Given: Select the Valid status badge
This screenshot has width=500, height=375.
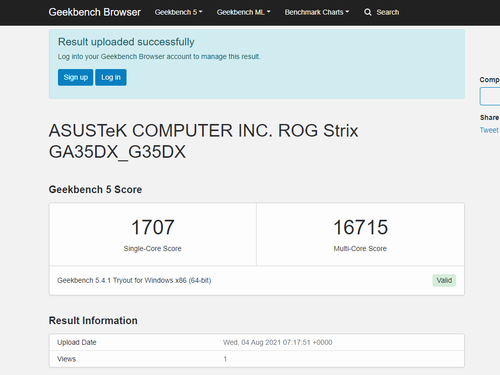Looking at the screenshot, I should (444, 280).
